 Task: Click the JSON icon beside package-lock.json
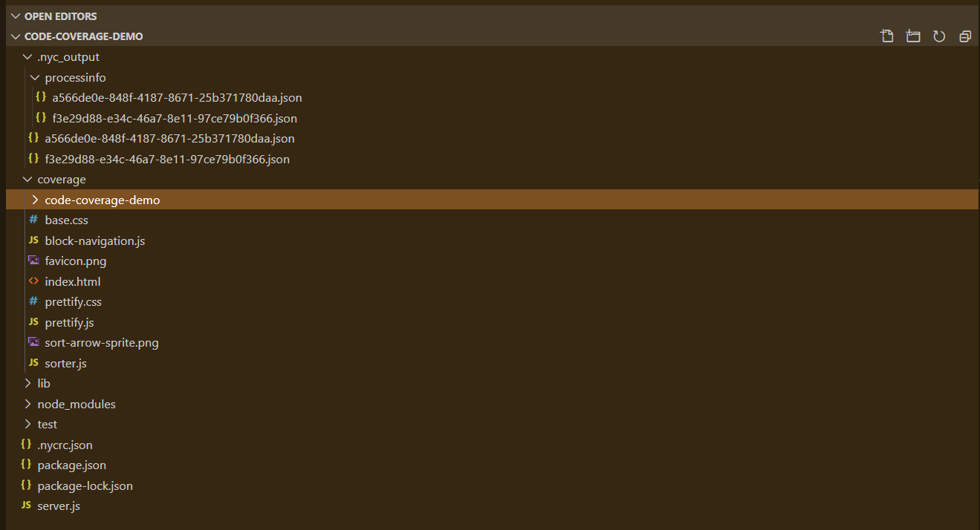pyautogui.click(x=26, y=485)
